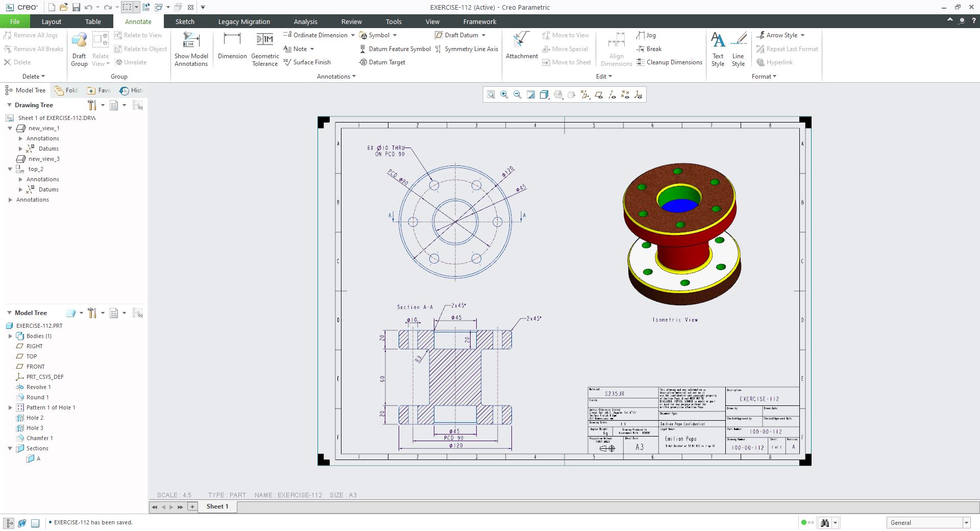Switch to the Legacy Migration tab
The height and width of the screenshot is (531, 980).
(244, 21)
